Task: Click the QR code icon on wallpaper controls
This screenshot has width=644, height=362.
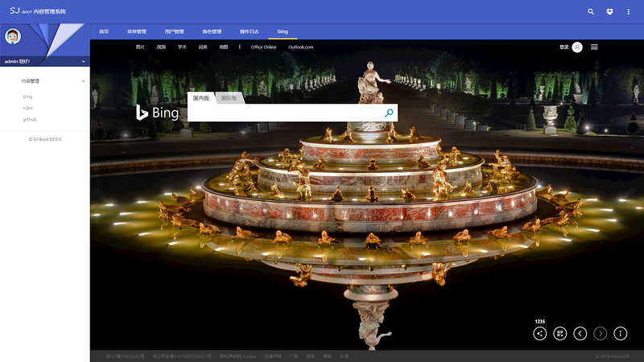Action: tap(559, 334)
